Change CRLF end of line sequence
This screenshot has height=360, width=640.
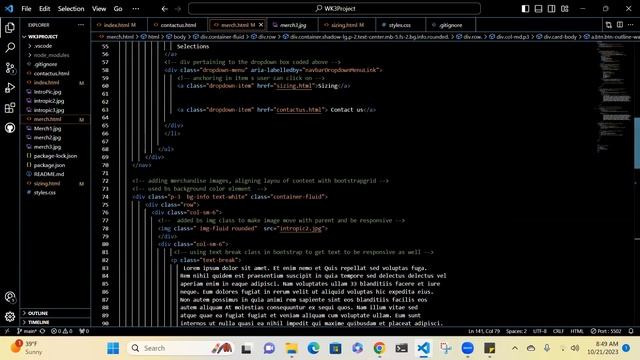tap(558, 331)
